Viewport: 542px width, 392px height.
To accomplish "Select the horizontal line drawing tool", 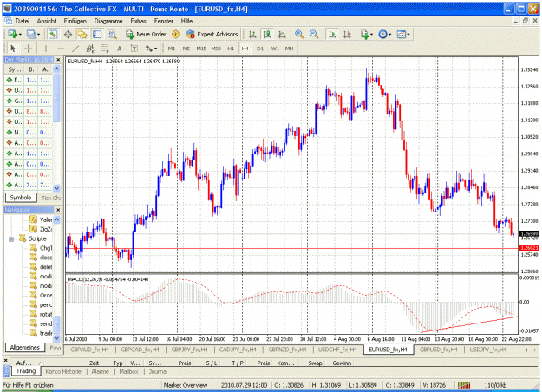I will pos(61,49).
